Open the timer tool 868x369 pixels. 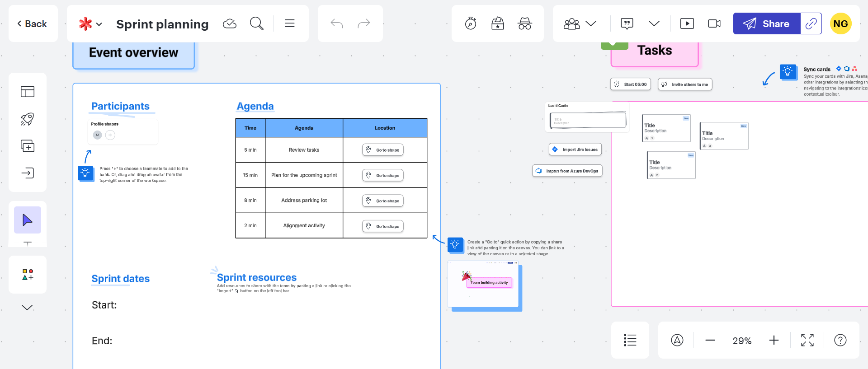(471, 23)
